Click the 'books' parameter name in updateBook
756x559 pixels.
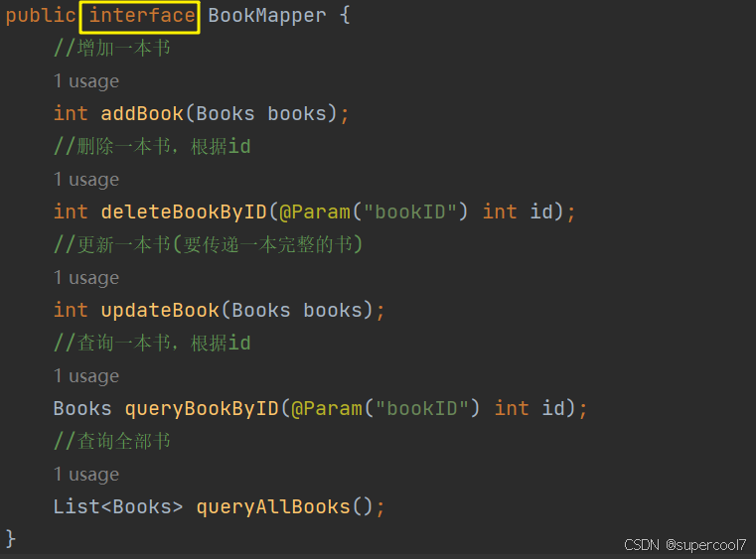click(x=333, y=311)
